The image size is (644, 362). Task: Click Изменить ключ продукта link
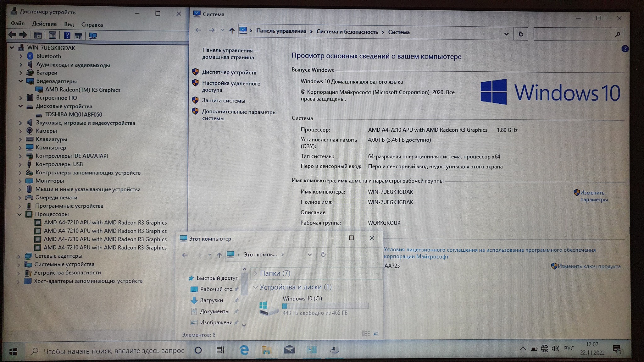(589, 266)
